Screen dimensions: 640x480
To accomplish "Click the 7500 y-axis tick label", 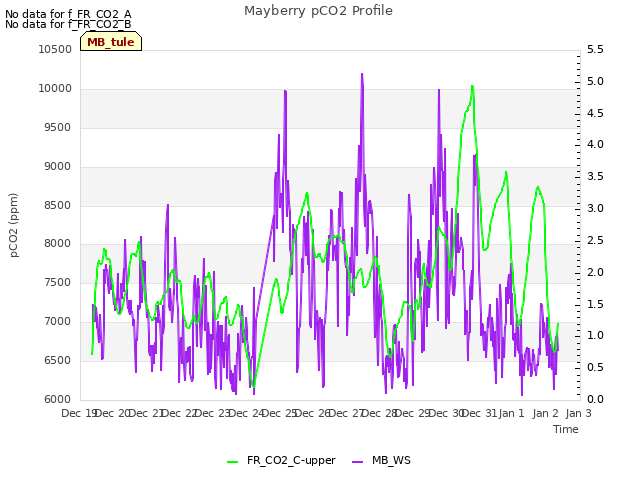I will (58, 283).
